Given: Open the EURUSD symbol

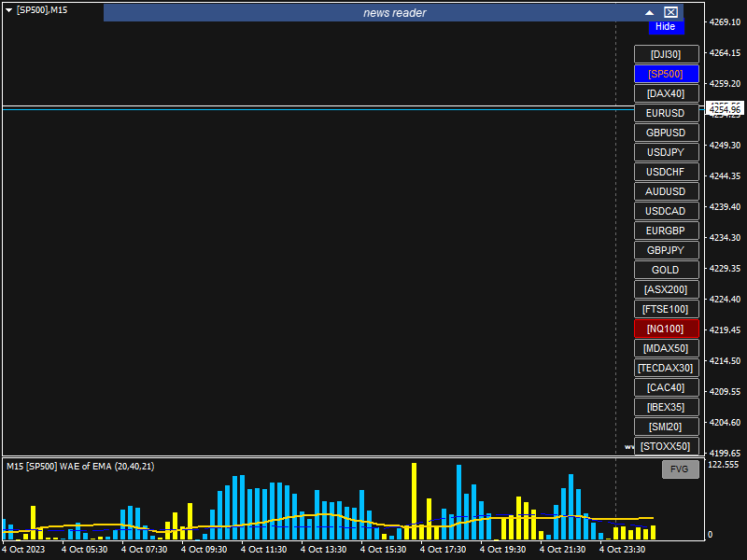Looking at the screenshot, I should point(666,113).
